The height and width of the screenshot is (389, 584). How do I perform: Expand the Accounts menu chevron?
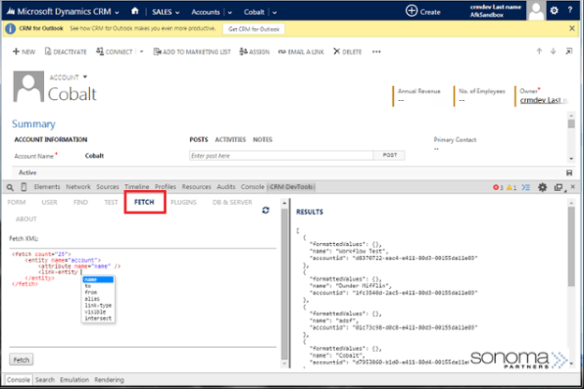click(230, 12)
